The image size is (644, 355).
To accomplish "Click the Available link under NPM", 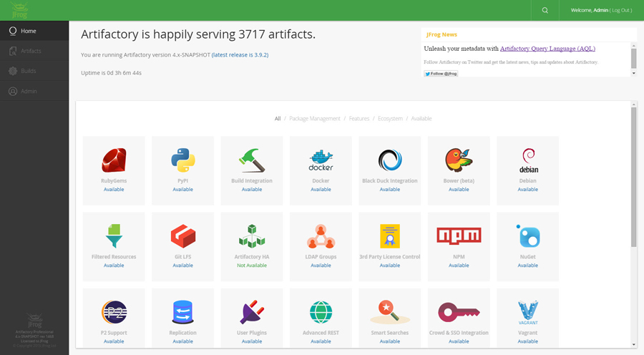I will point(459,266).
